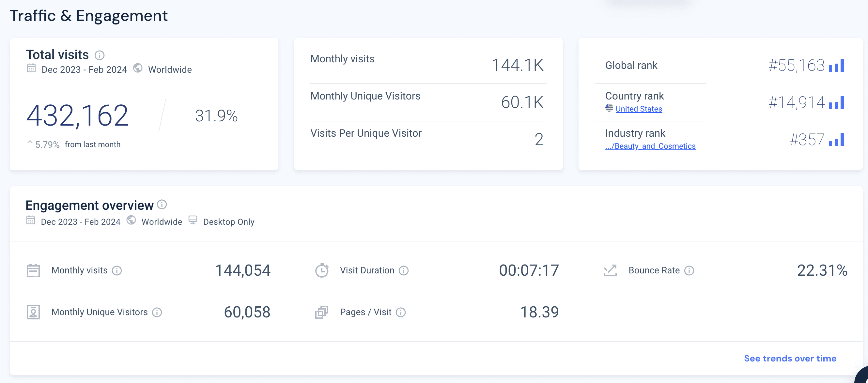Click the calendar icon beside Monthly visits row

coord(33,270)
